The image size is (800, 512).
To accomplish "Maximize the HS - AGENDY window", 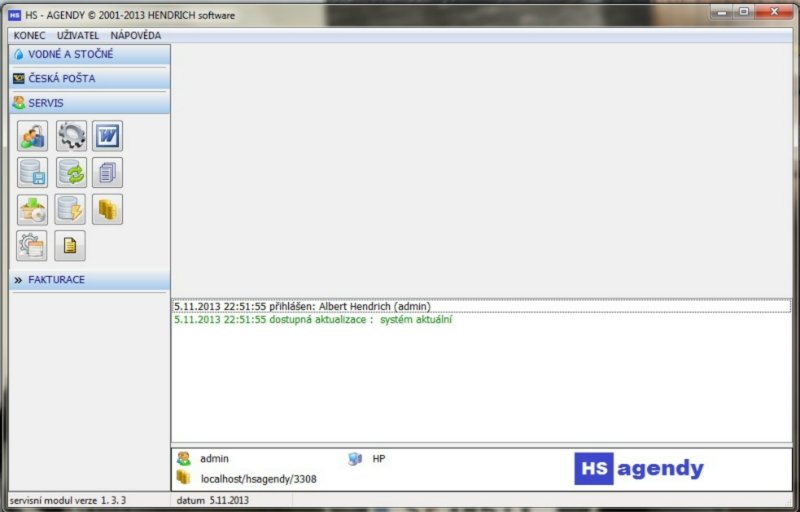I will [x=744, y=12].
